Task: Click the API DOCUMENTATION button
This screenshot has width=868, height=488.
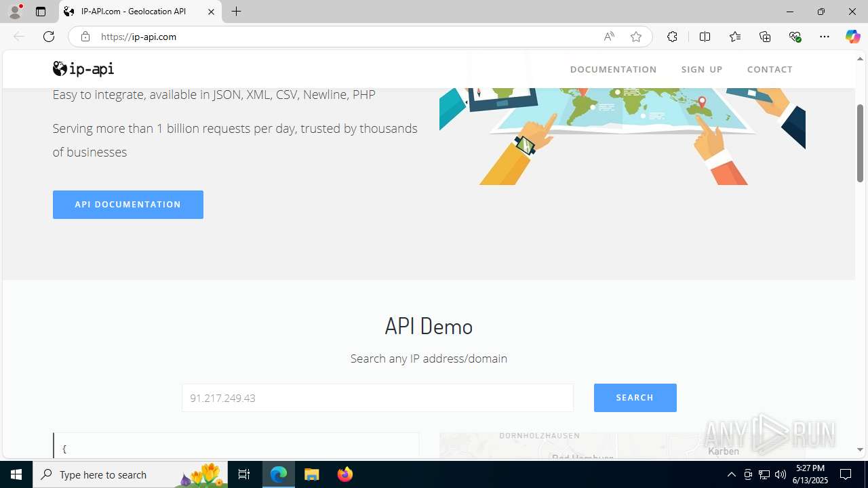Action: coord(128,205)
